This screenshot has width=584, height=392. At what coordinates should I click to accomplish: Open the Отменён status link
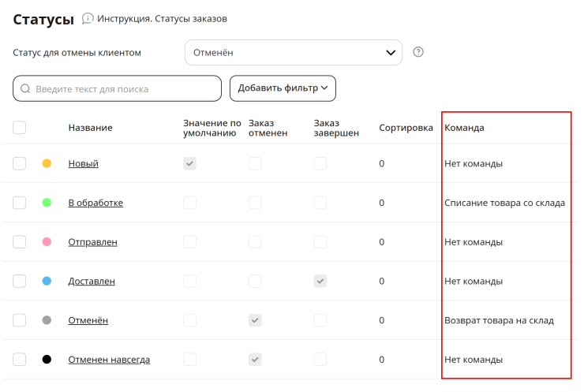[x=88, y=320]
